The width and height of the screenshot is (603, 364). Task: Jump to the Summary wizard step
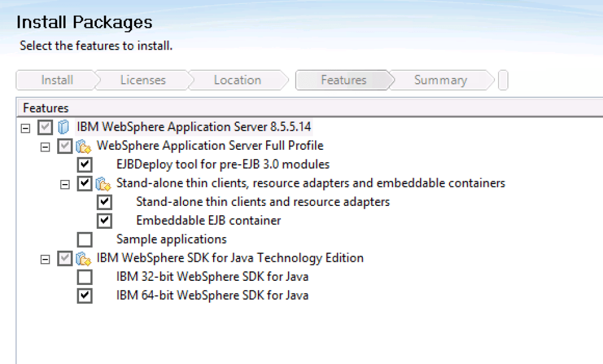(440, 80)
